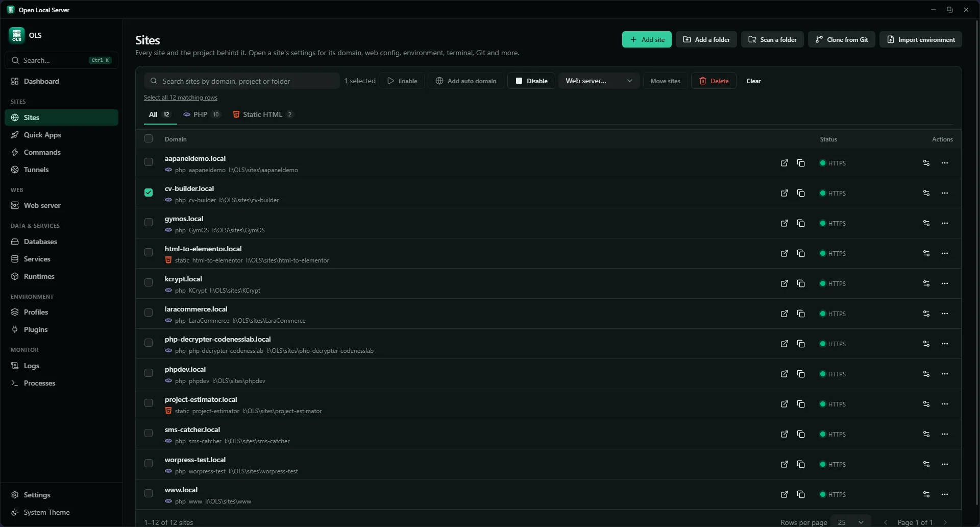Click the sidebar Search box
This screenshot has width=980, height=527.
(61, 60)
